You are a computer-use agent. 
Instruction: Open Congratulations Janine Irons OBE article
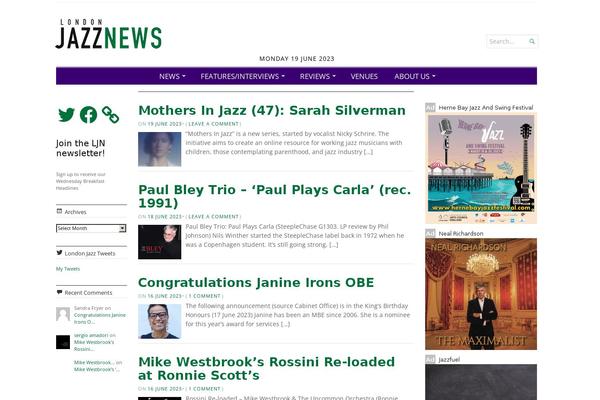(x=256, y=282)
